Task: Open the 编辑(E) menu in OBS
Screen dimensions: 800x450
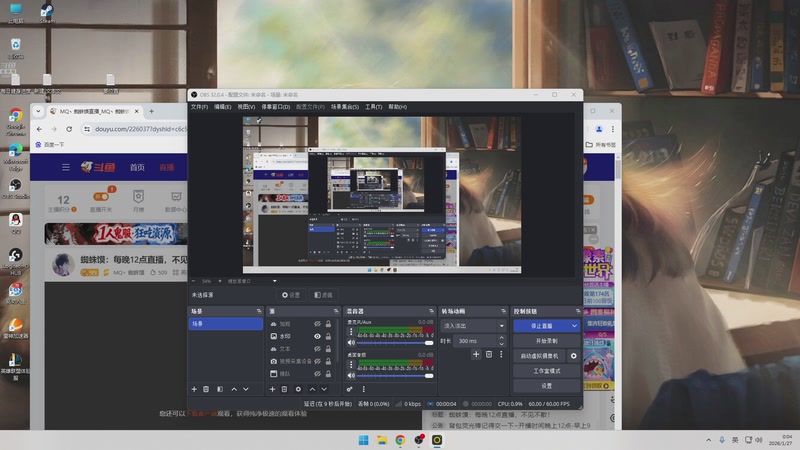Action: (x=222, y=107)
